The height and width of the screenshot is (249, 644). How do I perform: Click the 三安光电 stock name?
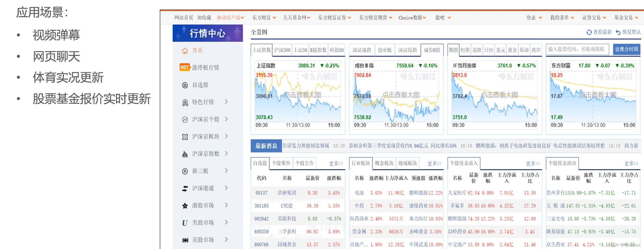[555, 219]
